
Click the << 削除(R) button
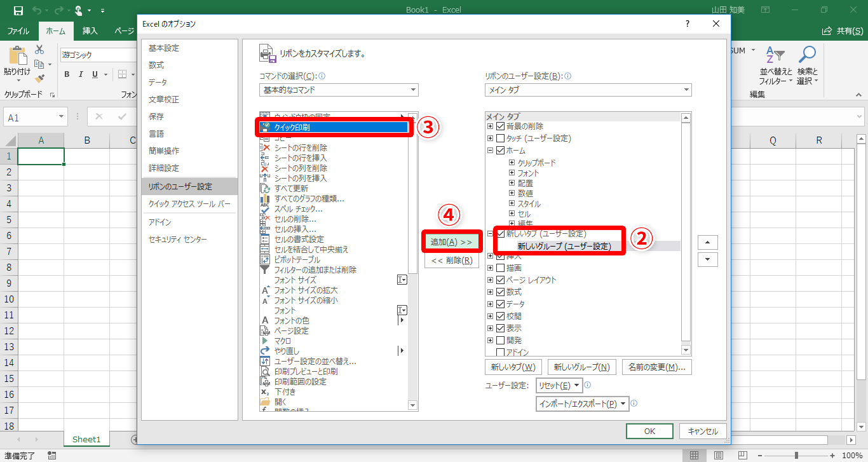click(452, 260)
